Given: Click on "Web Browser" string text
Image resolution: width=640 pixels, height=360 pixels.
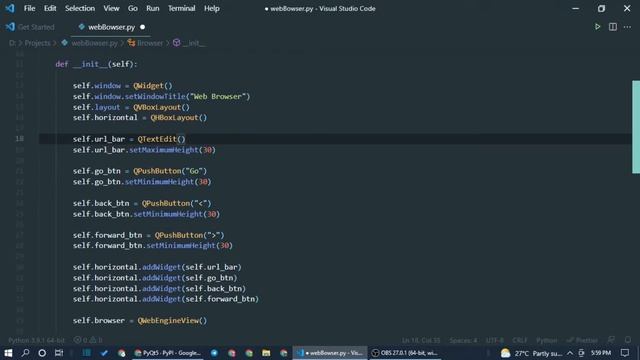Looking at the screenshot, I should point(218,96).
